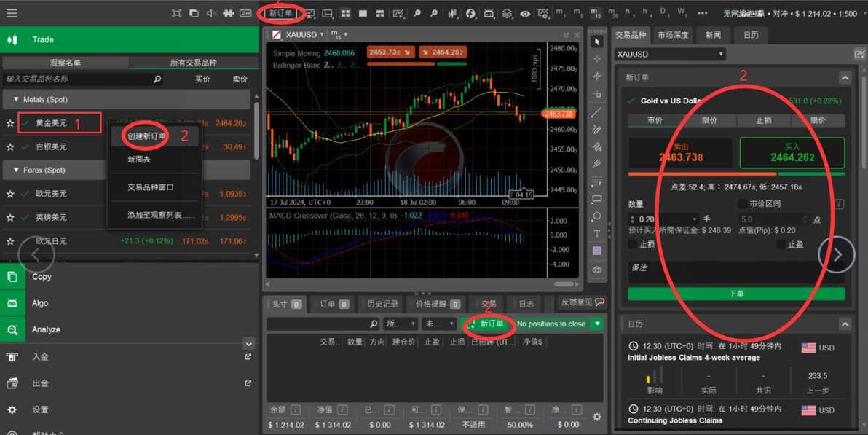
Task: Toggle fullscreen mode icon in top toolbar
Action: click(x=177, y=13)
